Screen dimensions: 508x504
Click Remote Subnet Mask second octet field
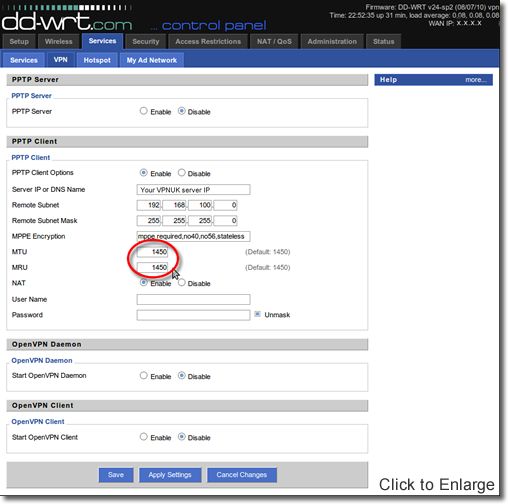click(174, 220)
